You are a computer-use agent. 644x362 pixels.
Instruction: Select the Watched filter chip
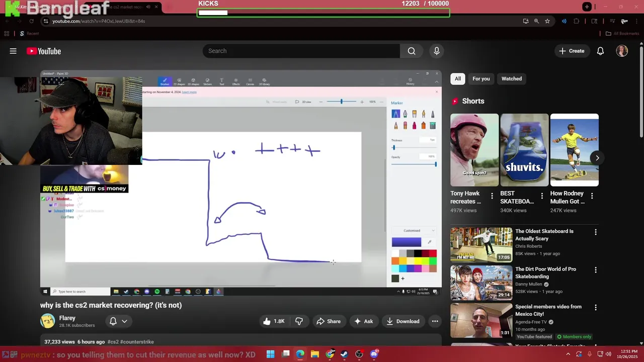tap(512, 78)
